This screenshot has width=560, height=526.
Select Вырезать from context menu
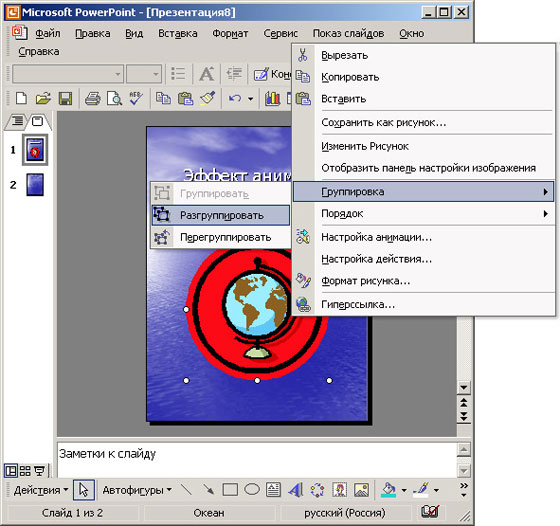click(x=424, y=55)
